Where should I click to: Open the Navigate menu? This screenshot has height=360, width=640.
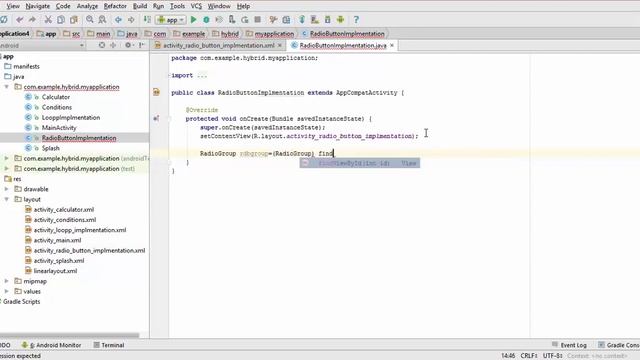click(38, 6)
